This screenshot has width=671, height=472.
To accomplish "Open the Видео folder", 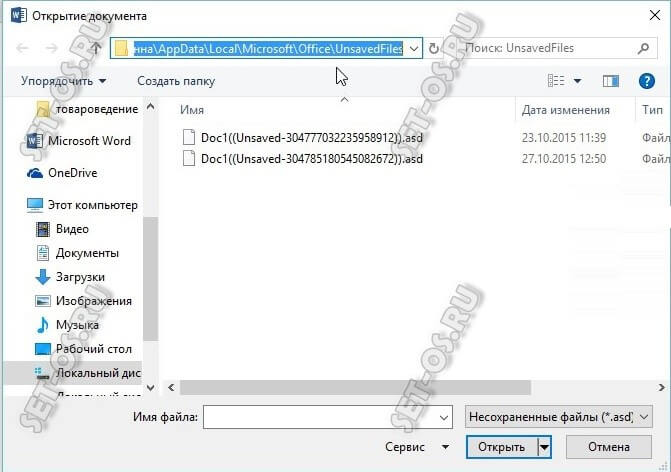I will coord(62,229).
